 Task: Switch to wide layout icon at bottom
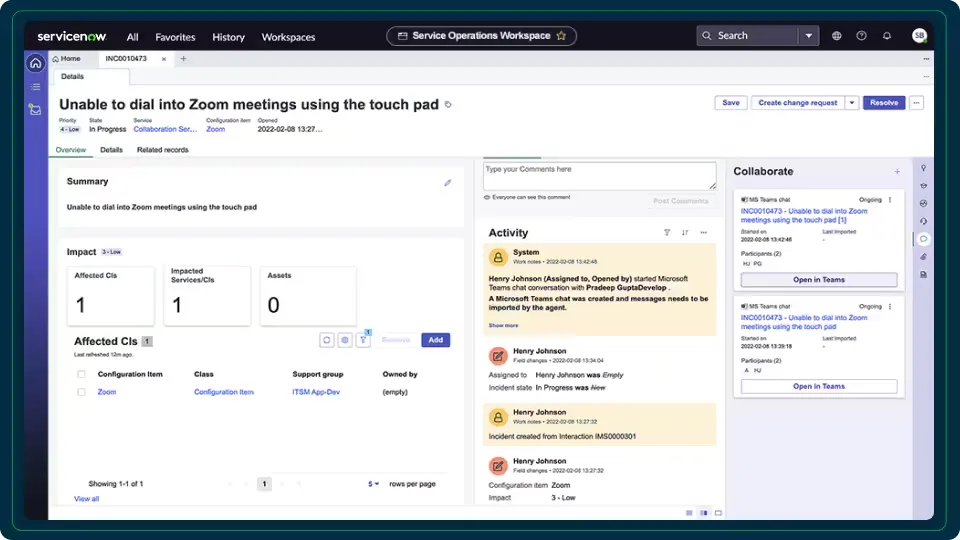719,513
